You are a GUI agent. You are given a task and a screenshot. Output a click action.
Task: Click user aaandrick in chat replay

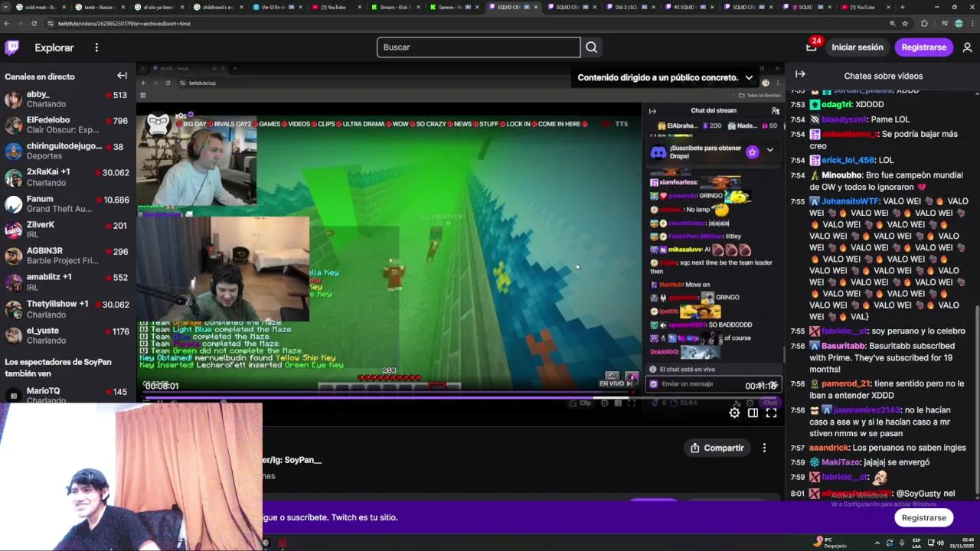click(829, 448)
